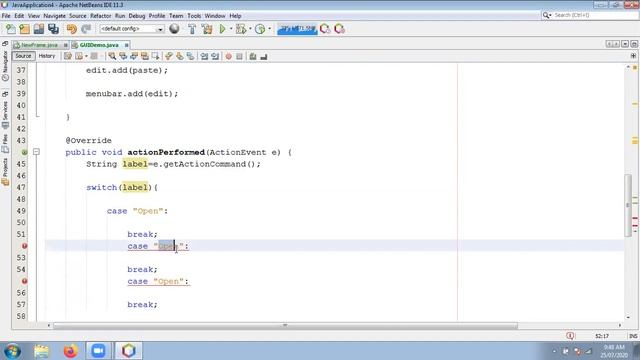Shift the line left icon
The width and height of the screenshot is (640, 360).
click(204, 56)
